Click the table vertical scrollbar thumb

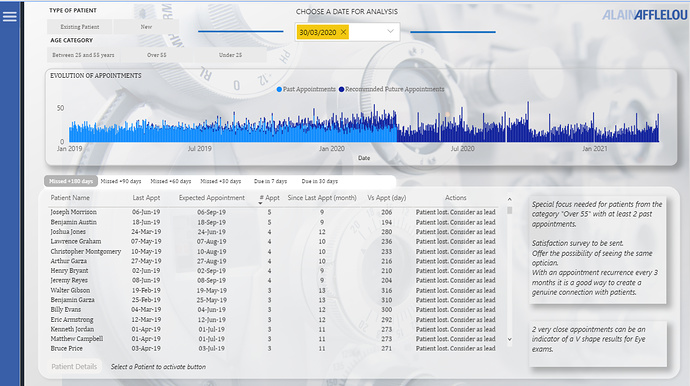pos(510,210)
